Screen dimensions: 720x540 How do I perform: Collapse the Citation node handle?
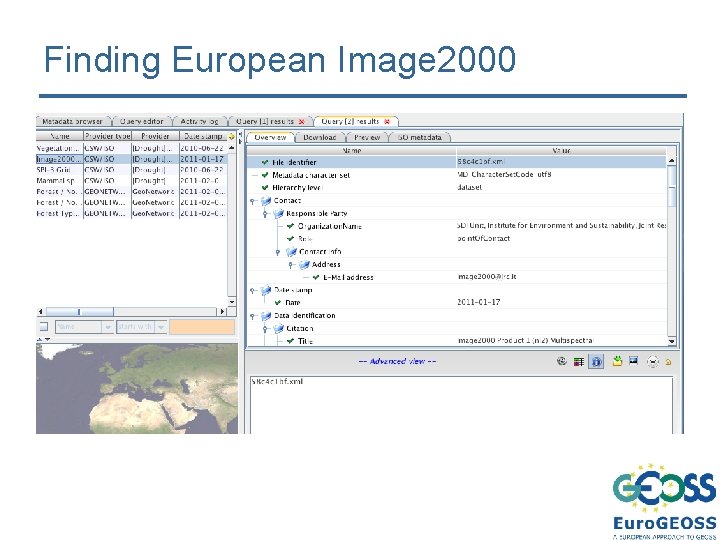[x=265, y=328]
